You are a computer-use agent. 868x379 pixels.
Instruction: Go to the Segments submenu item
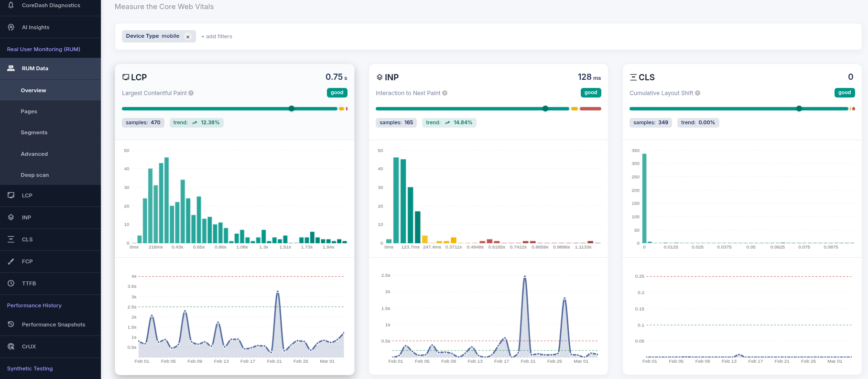pyautogui.click(x=34, y=132)
